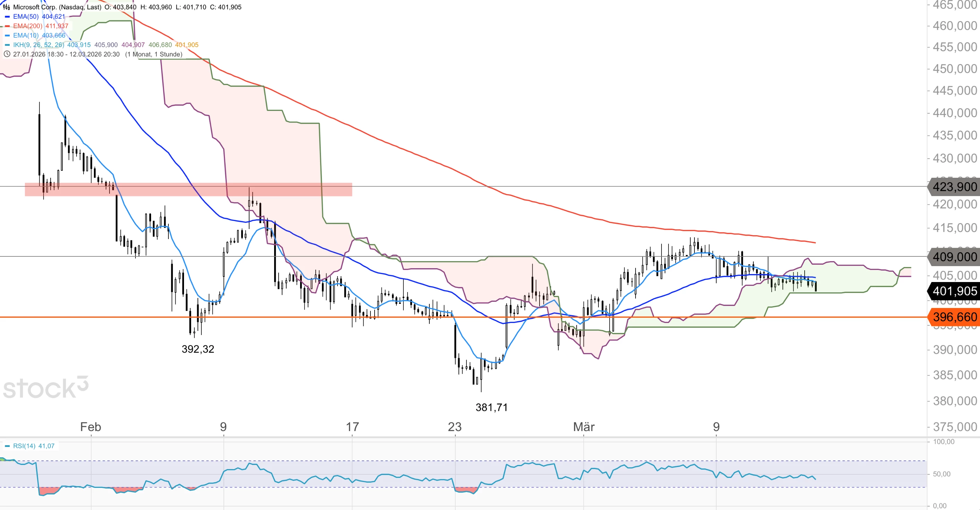Click the teal IKH indicator legend marker
Screen dimensions: 980x510
coord(7,45)
